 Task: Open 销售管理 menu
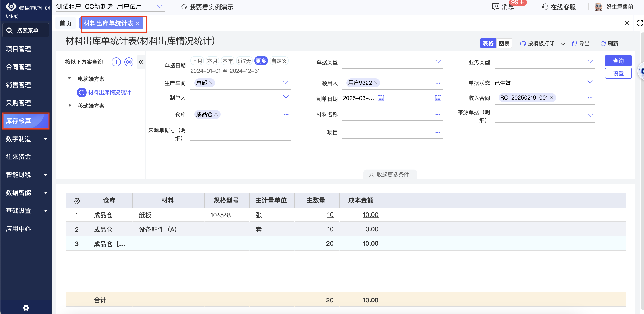(18, 85)
